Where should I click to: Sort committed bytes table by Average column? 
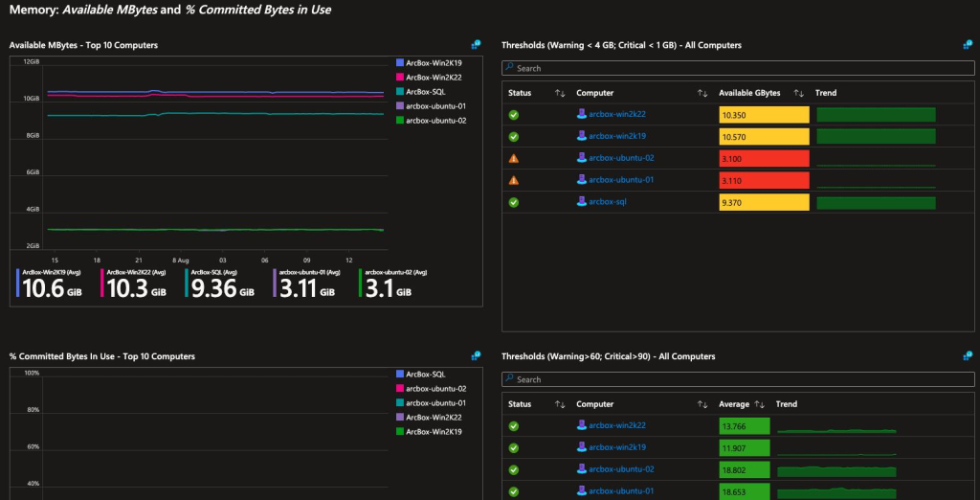point(759,404)
